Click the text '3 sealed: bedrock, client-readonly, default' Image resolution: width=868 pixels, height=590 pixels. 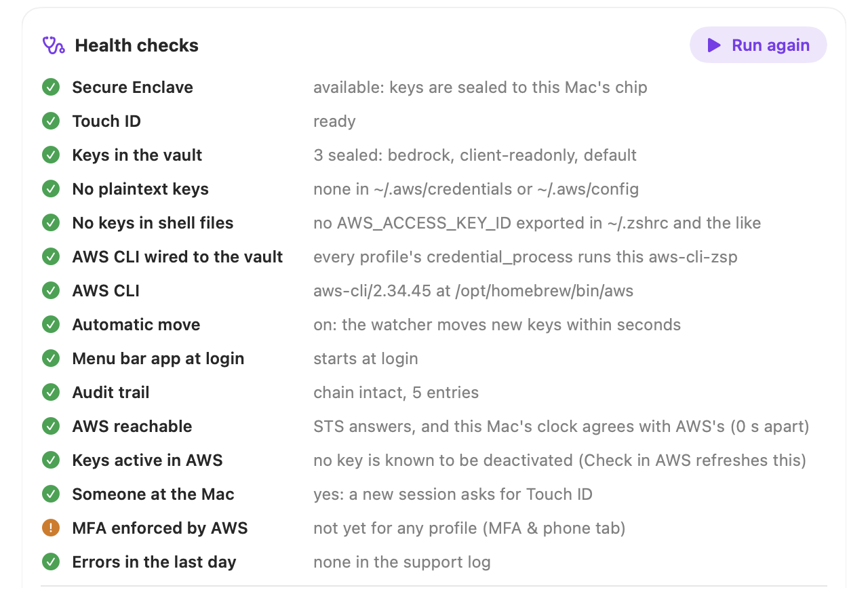[475, 155]
